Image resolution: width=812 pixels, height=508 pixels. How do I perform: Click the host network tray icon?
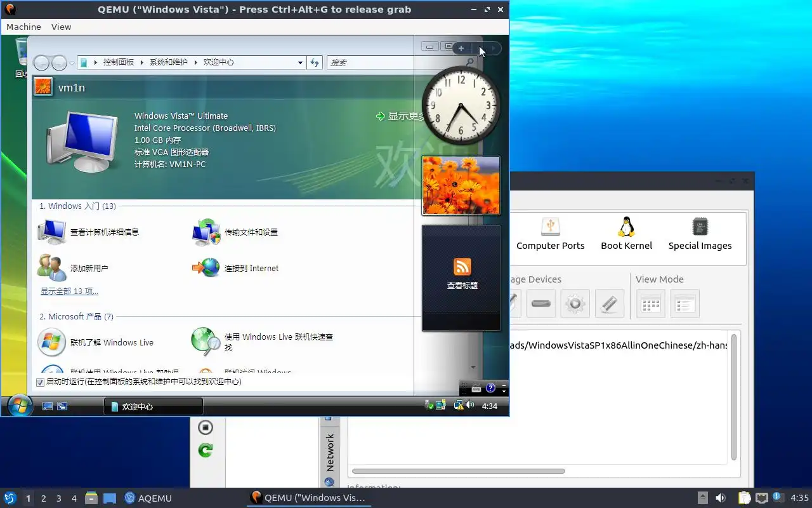pyautogui.click(x=762, y=498)
